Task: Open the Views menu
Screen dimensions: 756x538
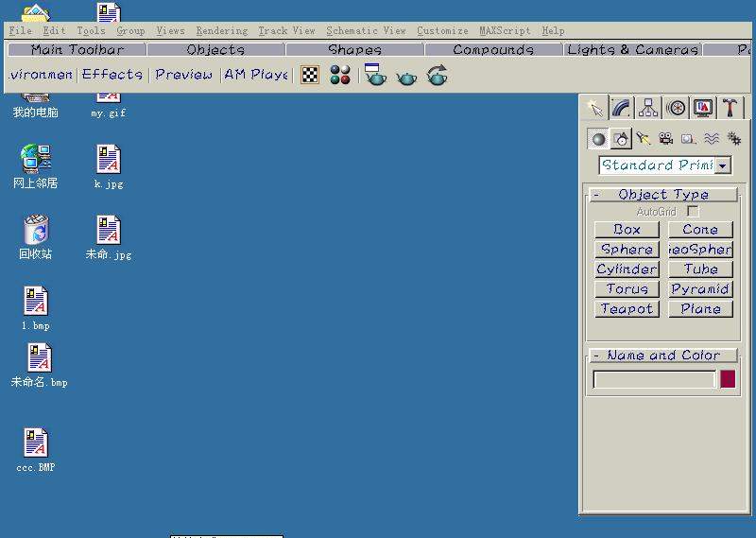Action: coord(170,31)
